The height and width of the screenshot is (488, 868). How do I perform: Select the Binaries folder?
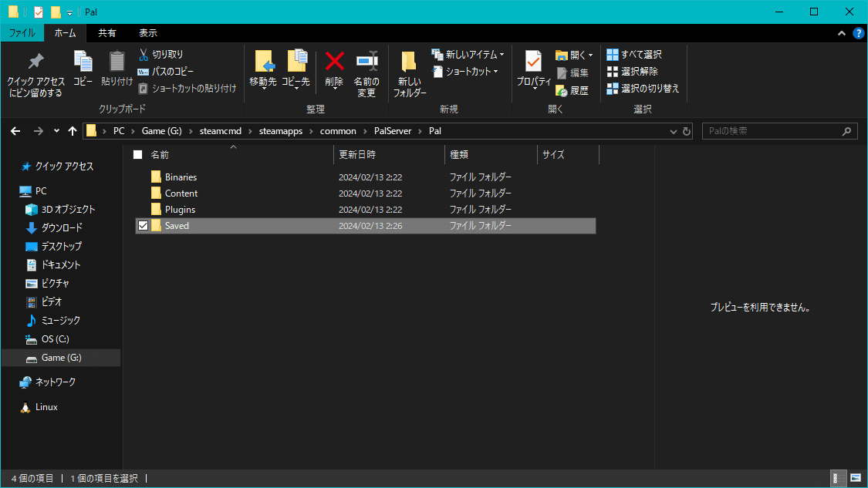coord(366,177)
